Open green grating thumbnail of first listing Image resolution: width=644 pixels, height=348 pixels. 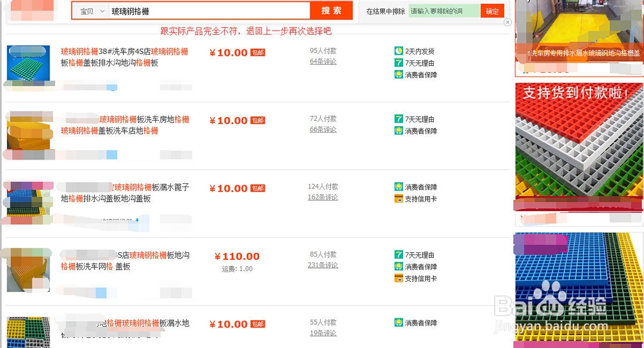coord(28,63)
